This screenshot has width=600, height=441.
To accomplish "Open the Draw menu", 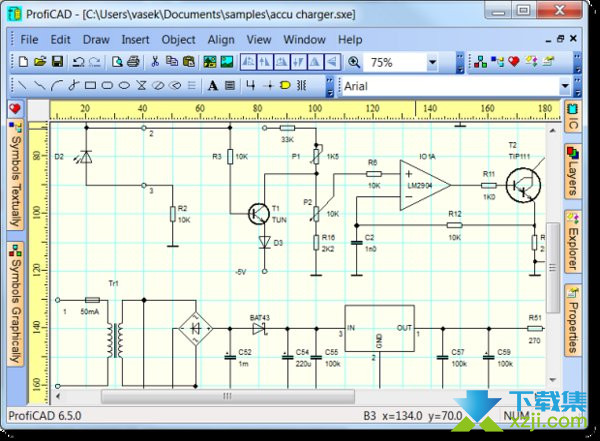I will [96, 39].
